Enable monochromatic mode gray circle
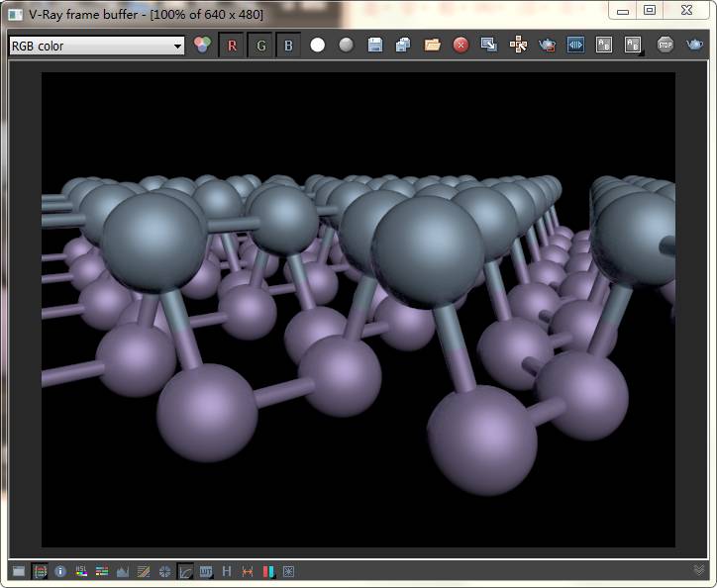 [346, 46]
